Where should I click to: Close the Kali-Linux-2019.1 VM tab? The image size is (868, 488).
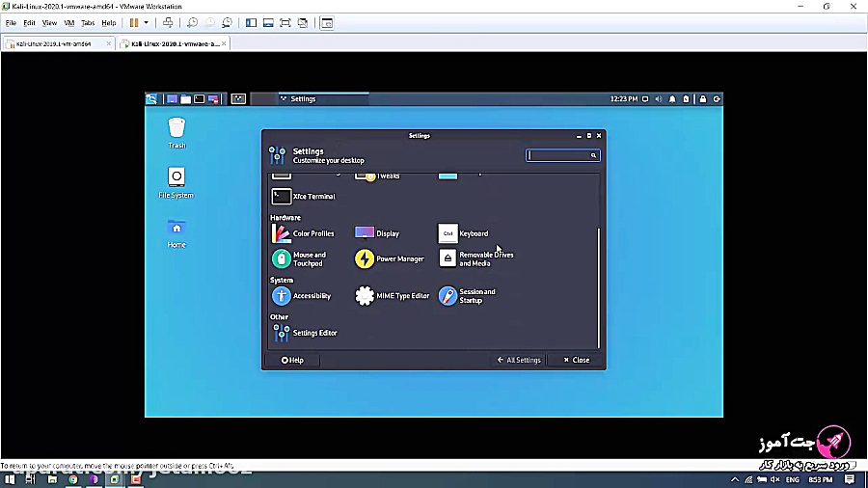[108, 43]
